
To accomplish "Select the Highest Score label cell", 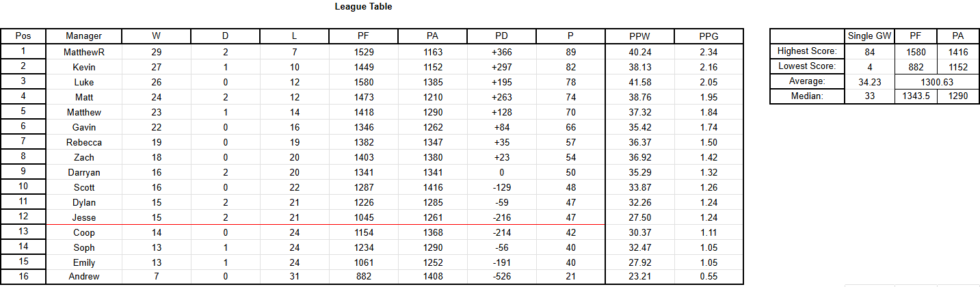I will pyautogui.click(x=807, y=51).
